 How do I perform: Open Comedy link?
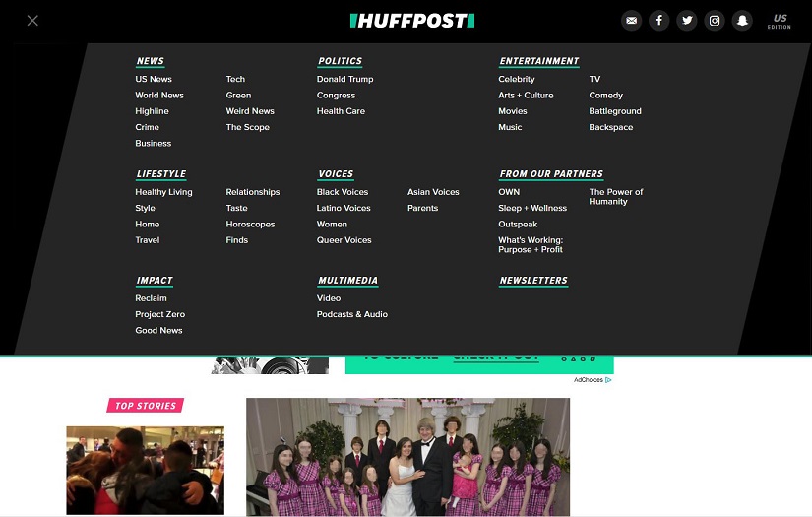[606, 96]
